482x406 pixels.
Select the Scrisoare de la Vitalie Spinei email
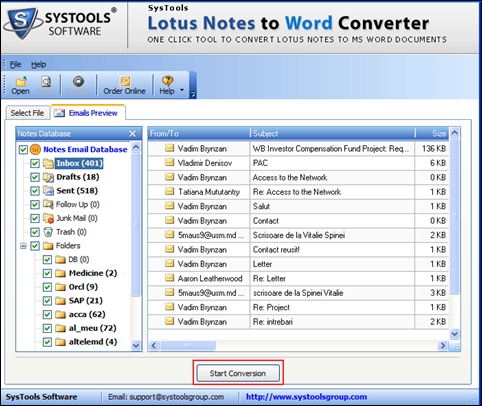(x=299, y=235)
